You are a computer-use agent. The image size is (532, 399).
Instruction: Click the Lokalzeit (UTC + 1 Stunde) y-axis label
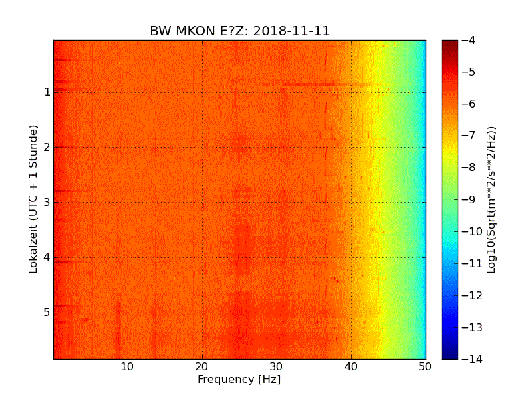pyautogui.click(x=33, y=199)
